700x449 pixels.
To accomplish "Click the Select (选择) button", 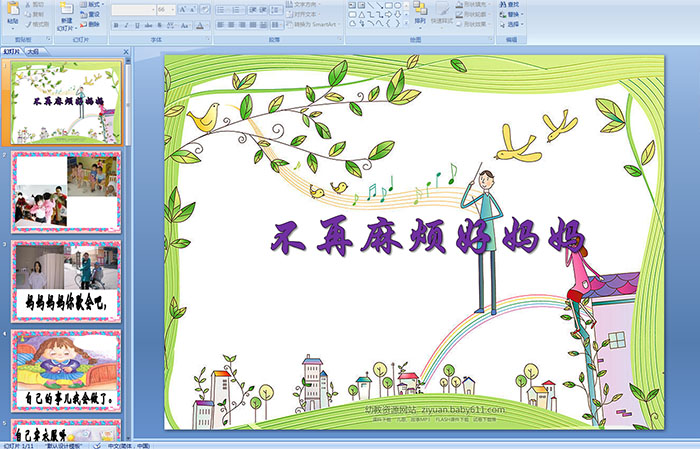I will (512, 24).
